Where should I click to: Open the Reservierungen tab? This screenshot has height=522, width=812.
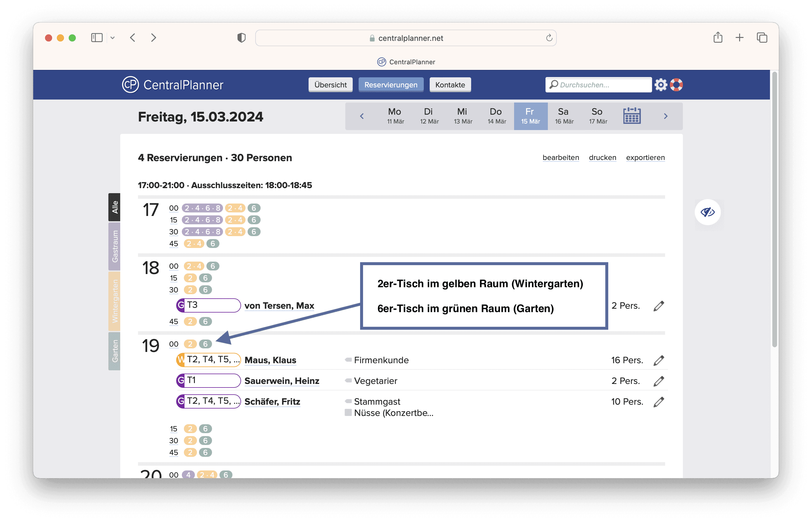[391, 85]
